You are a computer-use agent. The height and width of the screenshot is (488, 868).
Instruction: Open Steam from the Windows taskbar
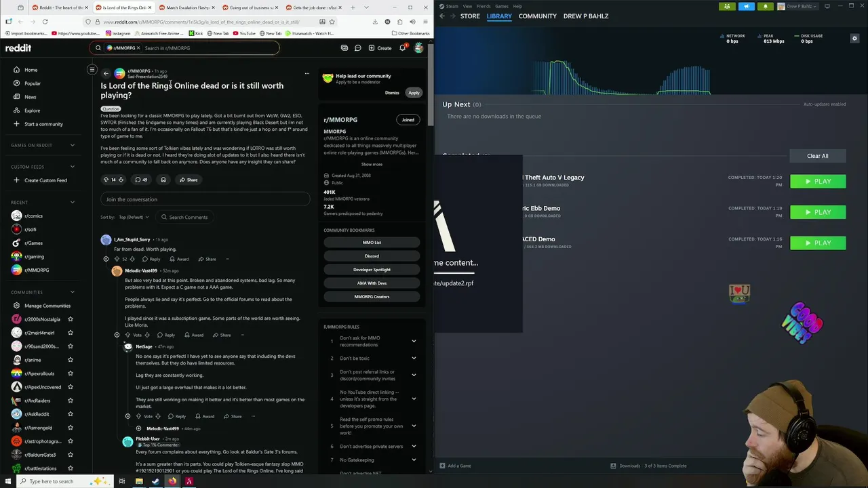[x=155, y=481]
